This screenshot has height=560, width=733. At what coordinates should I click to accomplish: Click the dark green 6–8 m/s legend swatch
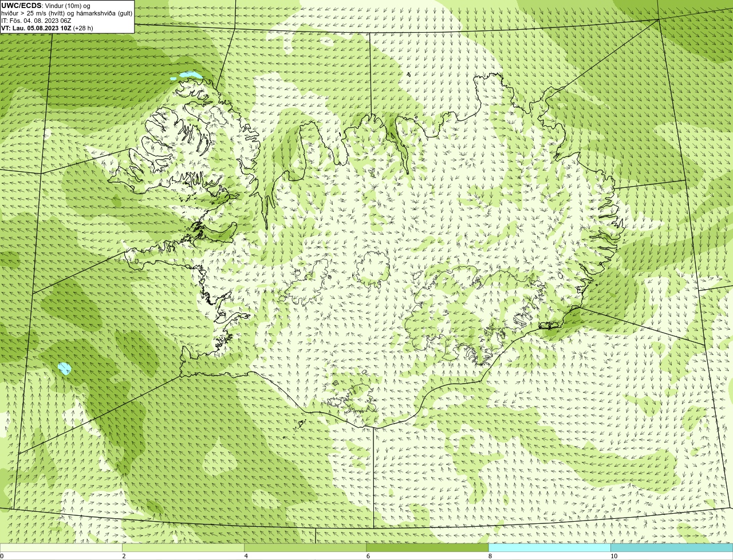tap(427, 548)
